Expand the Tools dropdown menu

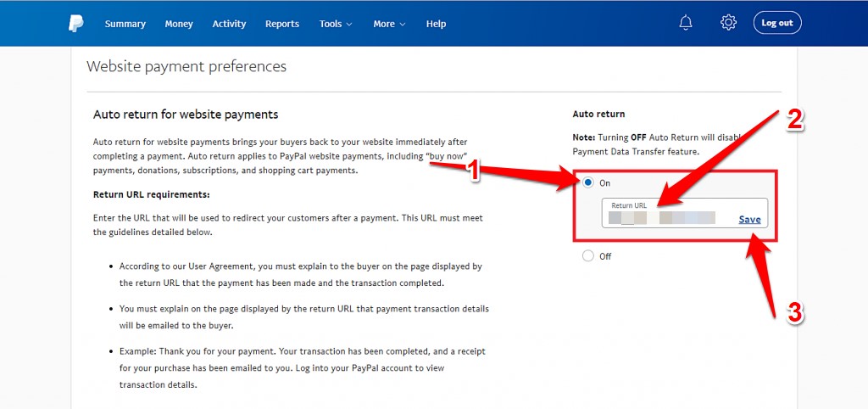pos(336,24)
